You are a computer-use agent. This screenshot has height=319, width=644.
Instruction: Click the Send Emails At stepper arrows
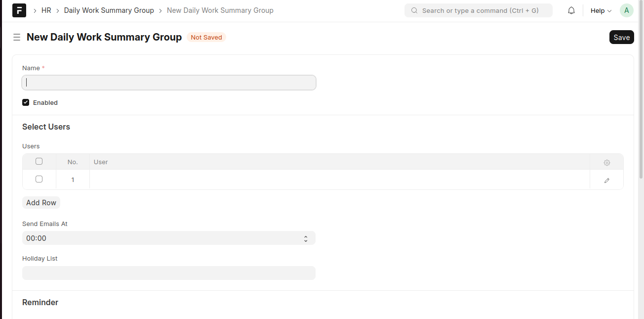[x=306, y=238]
